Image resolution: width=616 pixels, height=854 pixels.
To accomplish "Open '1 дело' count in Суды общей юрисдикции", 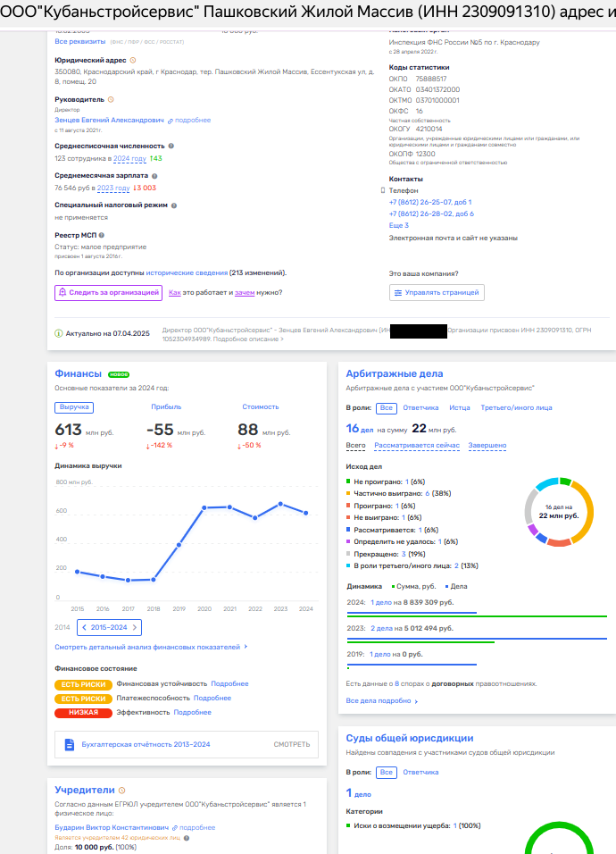I will [x=359, y=793].
